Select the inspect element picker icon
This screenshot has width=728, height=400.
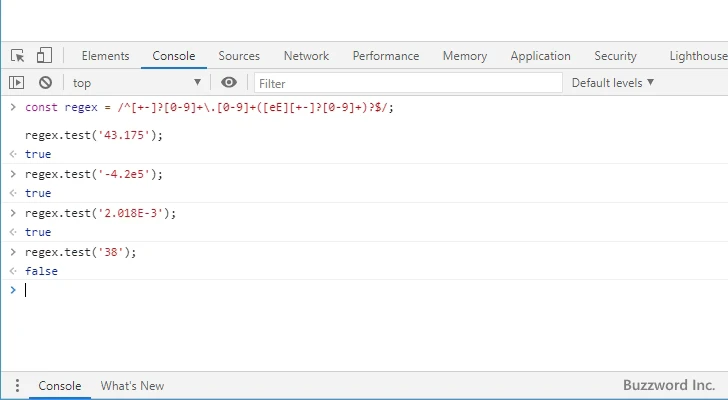click(18, 56)
